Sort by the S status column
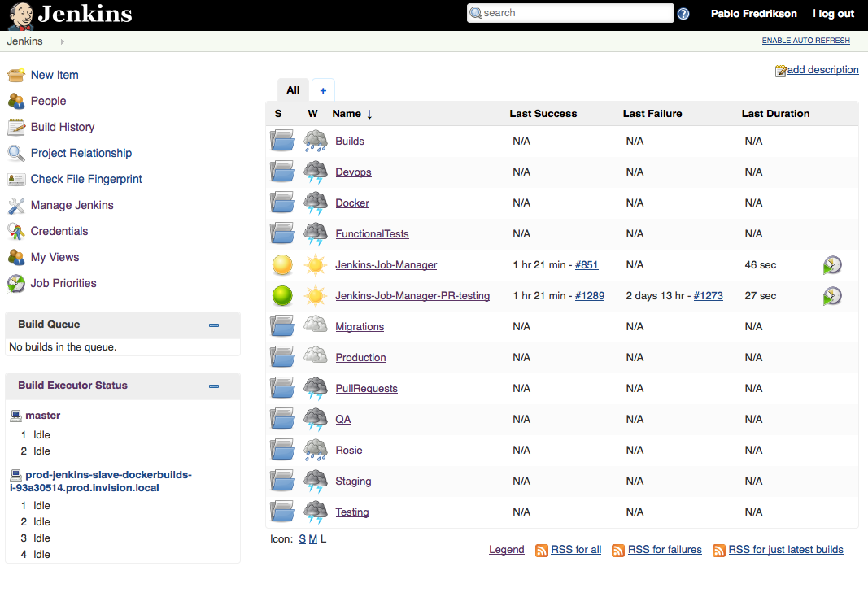 [x=278, y=113]
